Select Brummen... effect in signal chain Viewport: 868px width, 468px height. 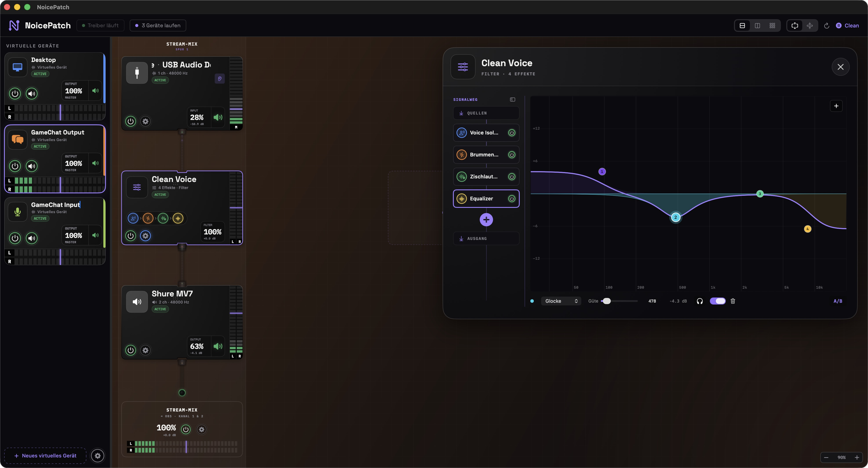point(486,154)
